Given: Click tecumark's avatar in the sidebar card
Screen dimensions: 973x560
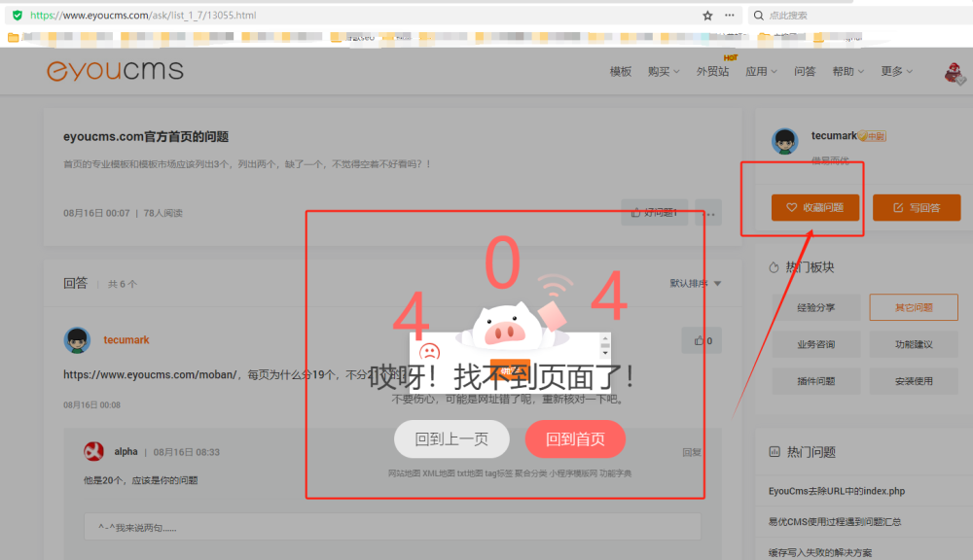Looking at the screenshot, I should [785, 141].
